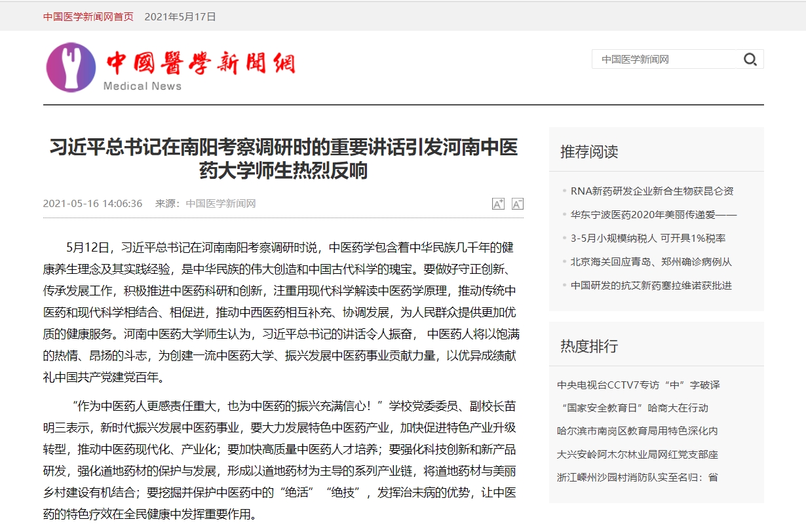Open 华东宁波医药2020年美丽传递爱 article

[x=653, y=214]
